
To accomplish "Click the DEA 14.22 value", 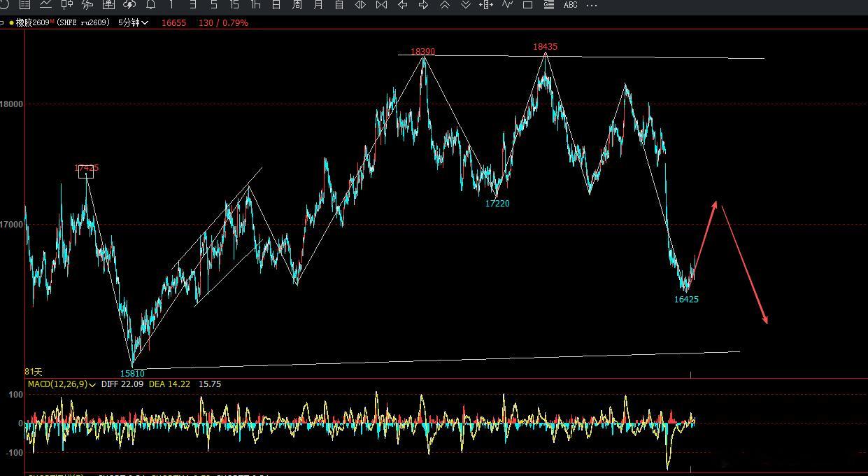I will coord(170,384).
